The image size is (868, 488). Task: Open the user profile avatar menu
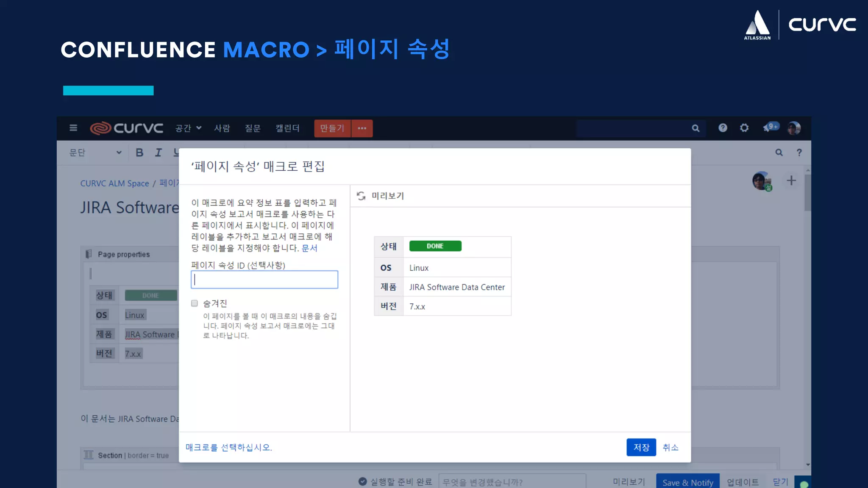coord(794,128)
